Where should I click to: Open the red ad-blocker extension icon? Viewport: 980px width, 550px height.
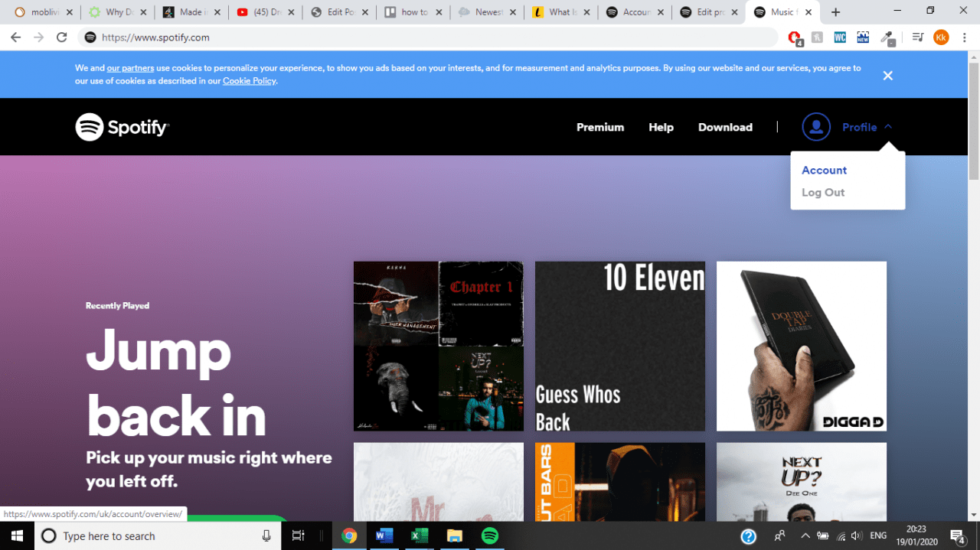(x=795, y=37)
